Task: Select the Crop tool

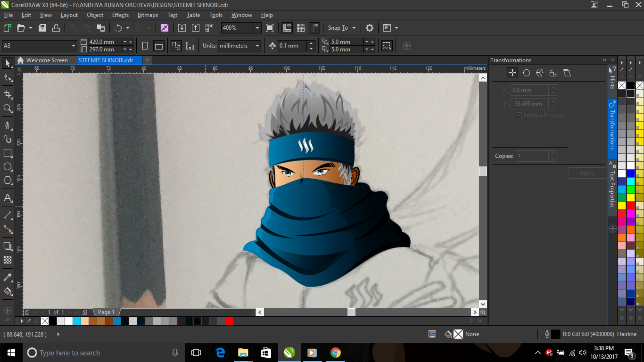Action: [8, 94]
